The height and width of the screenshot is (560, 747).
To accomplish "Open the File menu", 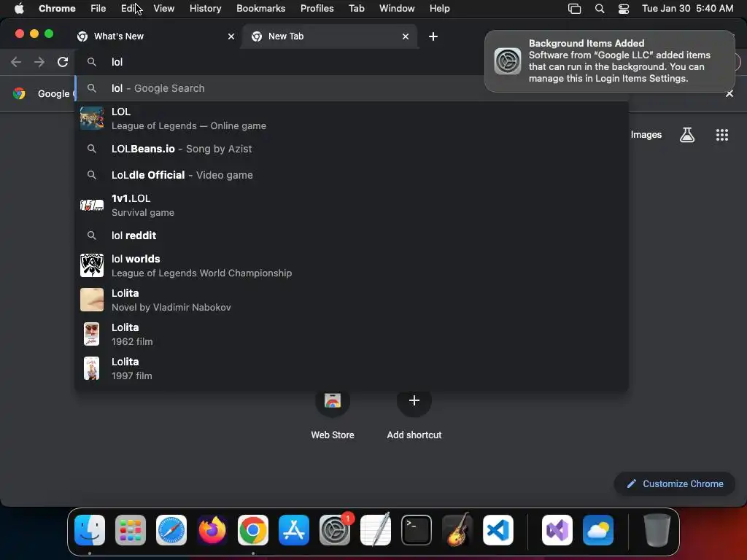I will [x=98, y=9].
